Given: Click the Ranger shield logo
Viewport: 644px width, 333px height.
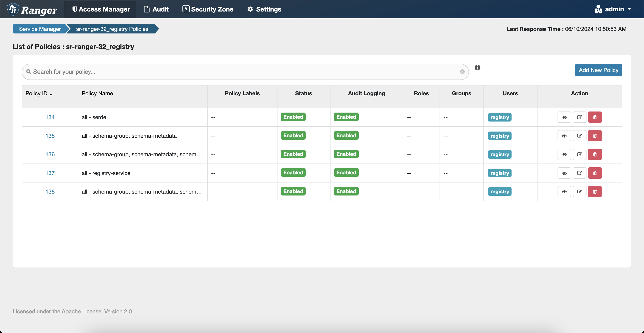Looking at the screenshot, I should click(13, 9).
